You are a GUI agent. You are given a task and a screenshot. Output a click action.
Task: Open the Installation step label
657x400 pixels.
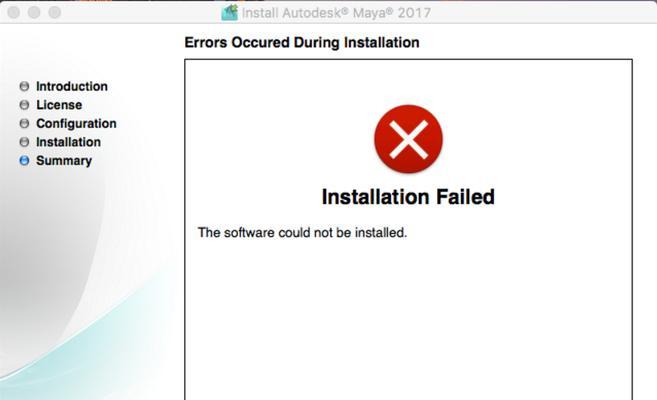[x=68, y=142]
